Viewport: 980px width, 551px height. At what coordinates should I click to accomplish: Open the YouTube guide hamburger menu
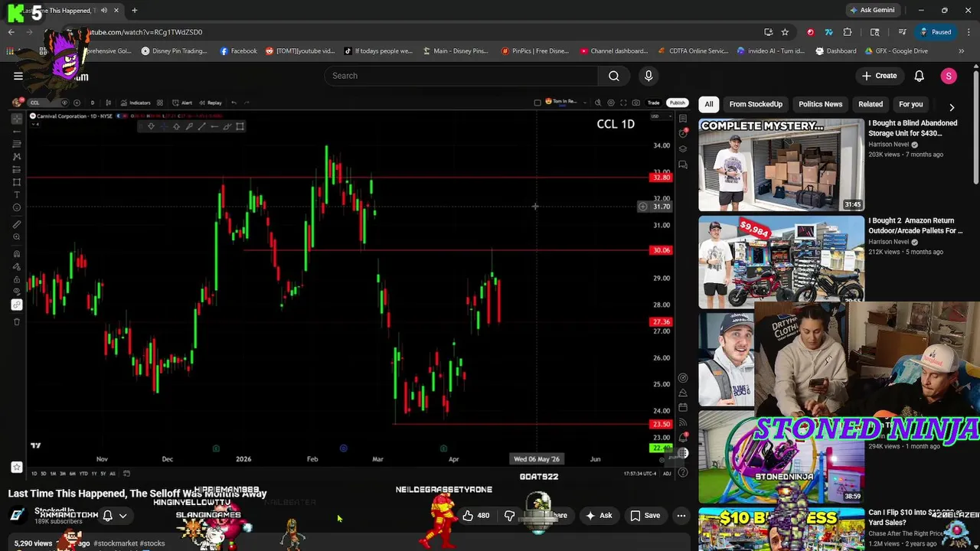18,76
